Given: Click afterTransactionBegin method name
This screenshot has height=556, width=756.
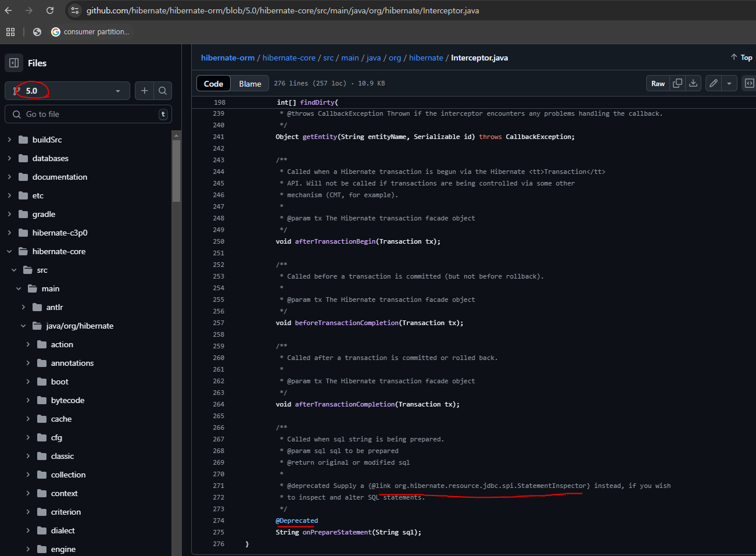Looking at the screenshot, I should (335, 241).
